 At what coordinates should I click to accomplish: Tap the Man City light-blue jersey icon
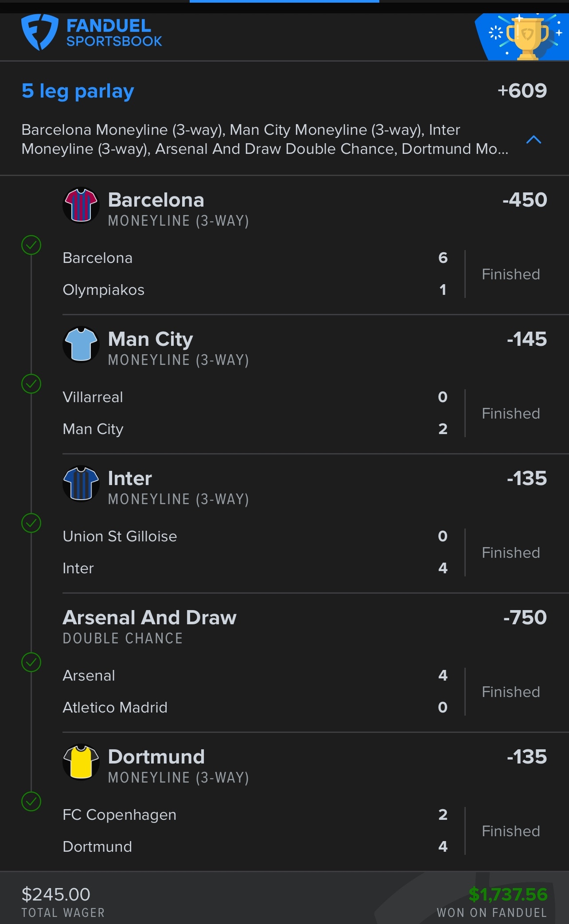pyautogui.click(x=81, y=345)
